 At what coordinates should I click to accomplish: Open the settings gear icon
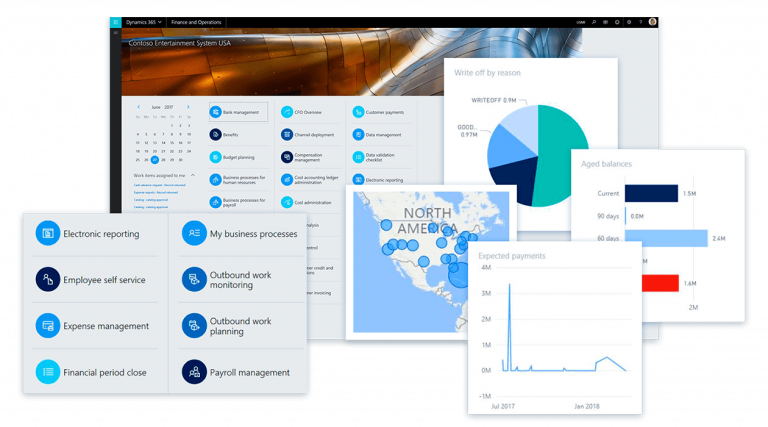coord(629,22)
